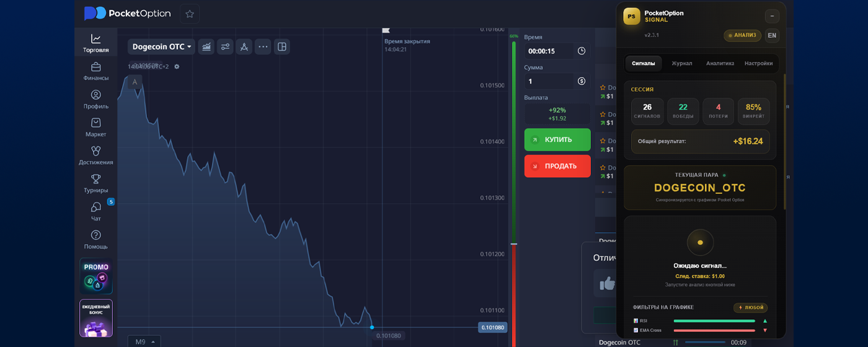This screenshot has width=868, height=347.
Task: Click the EMA Cross filter bar
Action: [714, 330]
